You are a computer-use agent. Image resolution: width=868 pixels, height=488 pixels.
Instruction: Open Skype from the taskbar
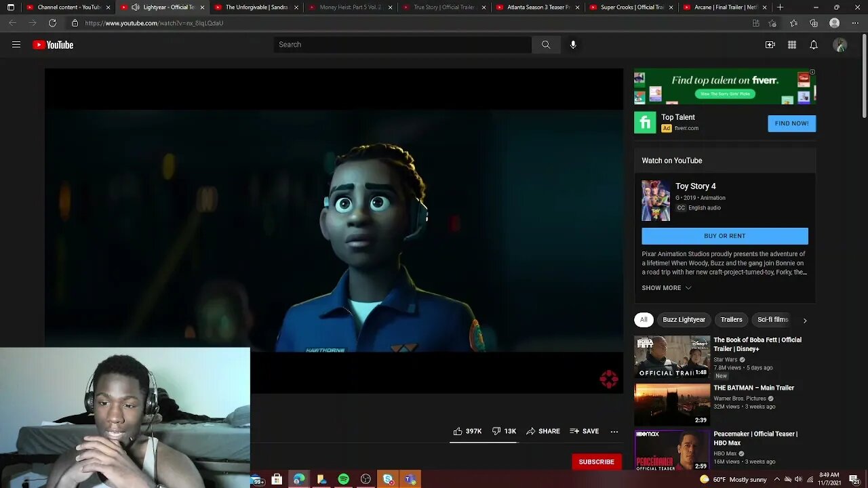(x=388, y=479)
